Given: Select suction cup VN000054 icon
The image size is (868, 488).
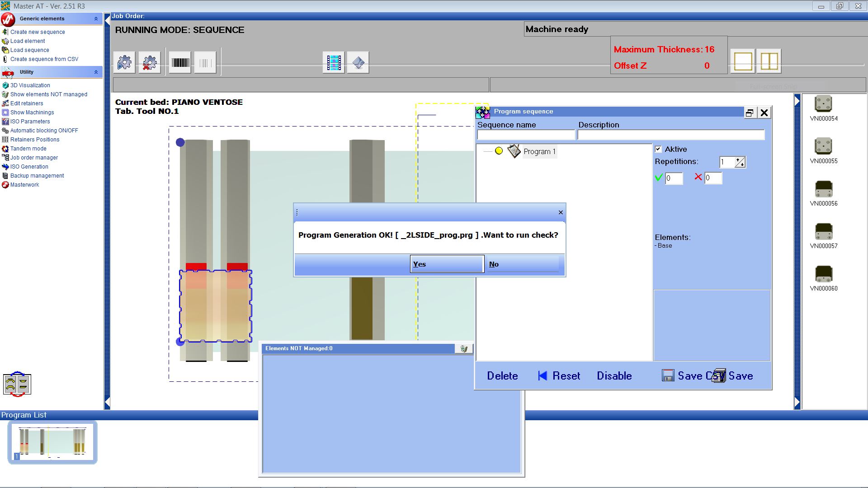Looking at the screenshot, I should pos(823,104).
